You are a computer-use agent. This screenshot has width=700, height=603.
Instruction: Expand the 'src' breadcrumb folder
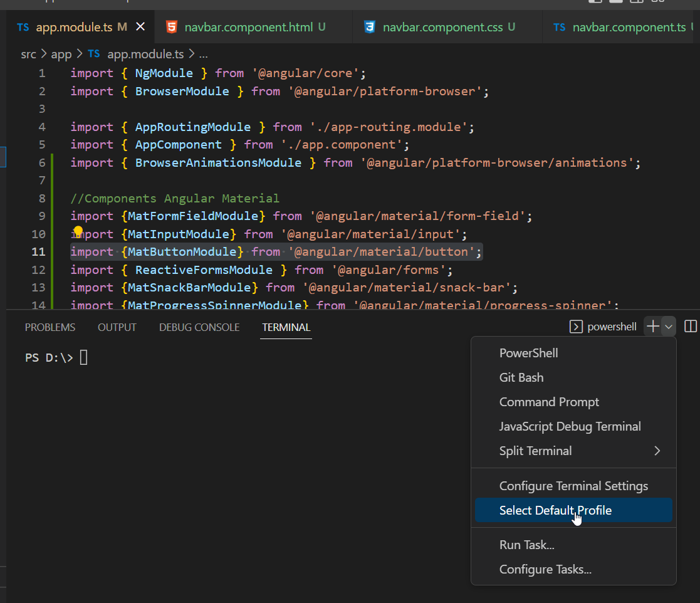(x=29, y=54)
